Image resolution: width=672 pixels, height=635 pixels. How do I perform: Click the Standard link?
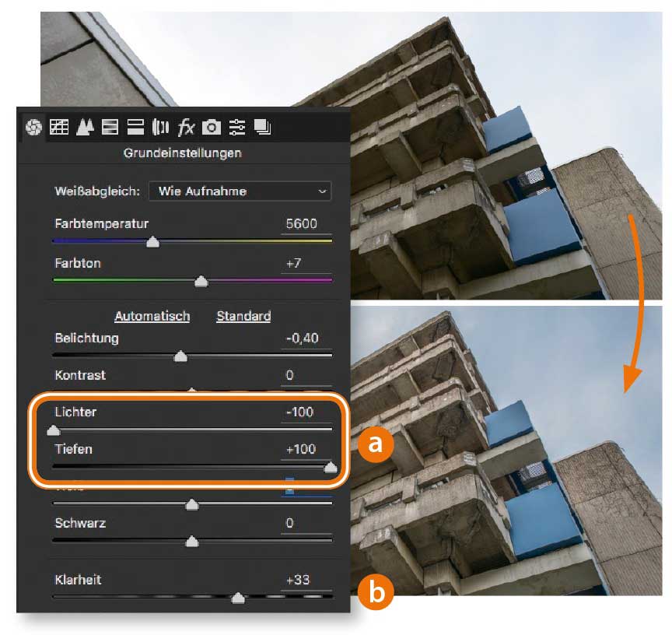coord(243,317)
